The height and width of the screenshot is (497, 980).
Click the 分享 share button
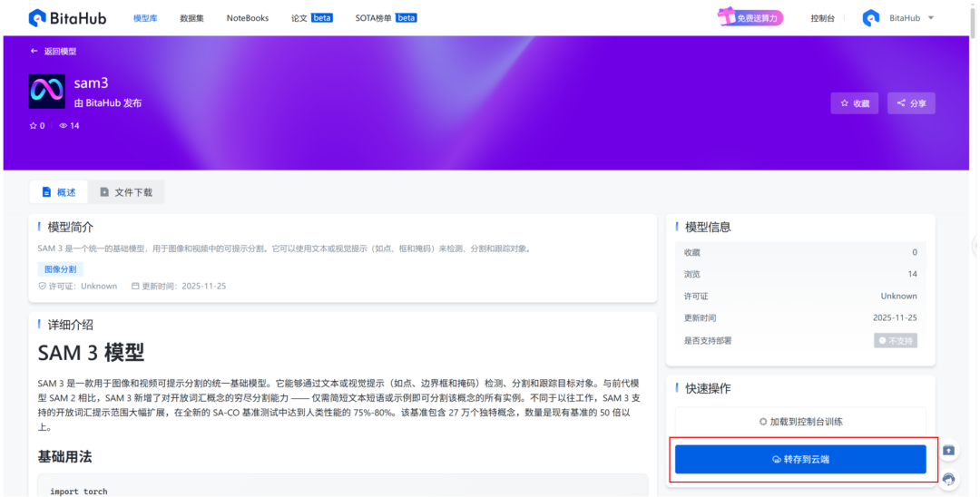pos(911,103)
